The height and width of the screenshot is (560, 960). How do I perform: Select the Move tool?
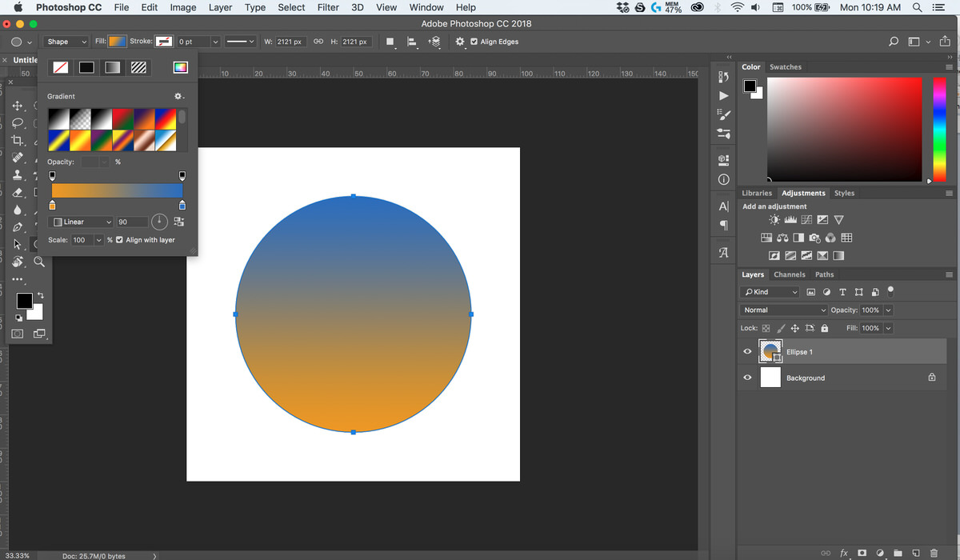[x=18, y=106]
